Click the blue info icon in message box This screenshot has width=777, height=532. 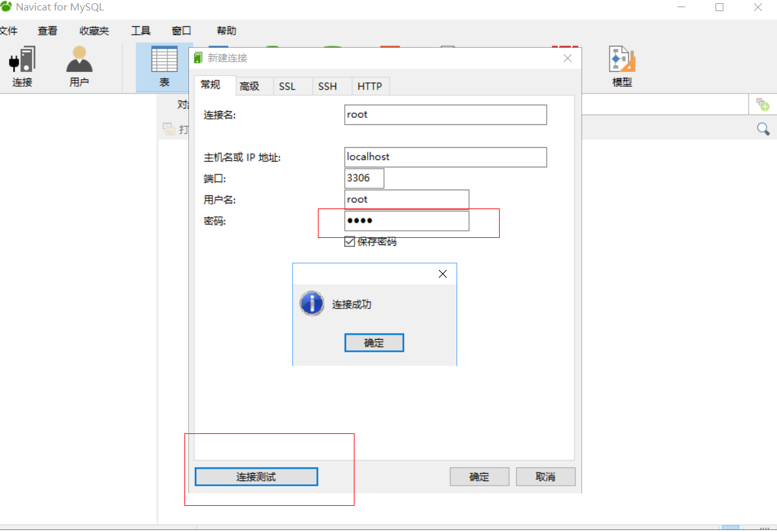[x=312, y=304]
